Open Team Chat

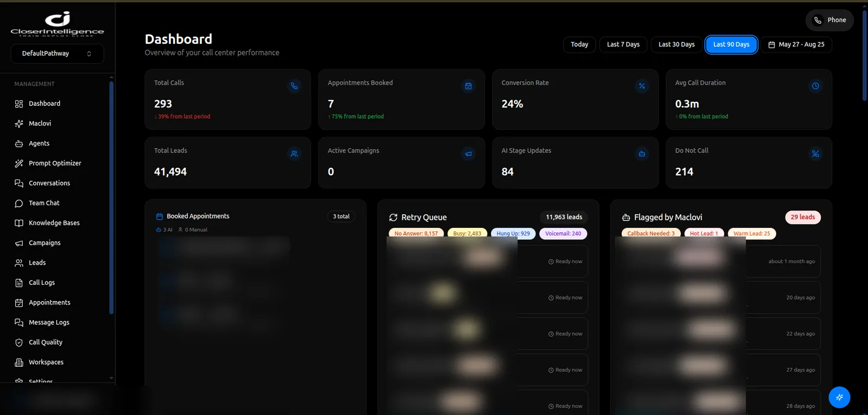(44, 203)
